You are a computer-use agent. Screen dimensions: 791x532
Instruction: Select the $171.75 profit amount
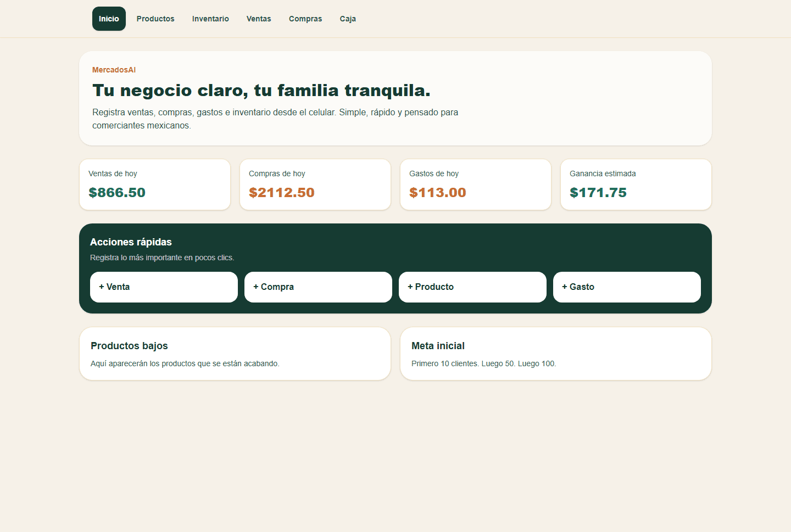tap(598, 193)
